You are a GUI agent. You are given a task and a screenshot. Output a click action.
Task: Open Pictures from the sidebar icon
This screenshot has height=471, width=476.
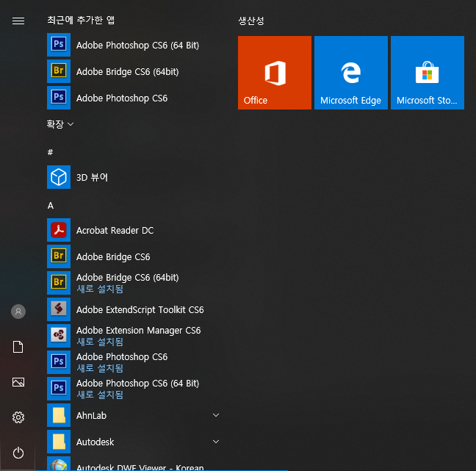(18, 382)
